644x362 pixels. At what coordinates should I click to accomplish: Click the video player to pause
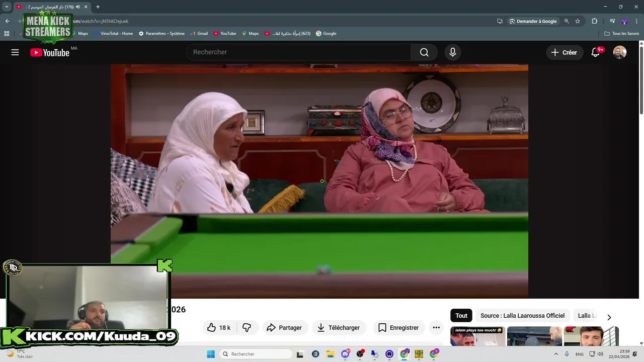[x=319, y=181]
